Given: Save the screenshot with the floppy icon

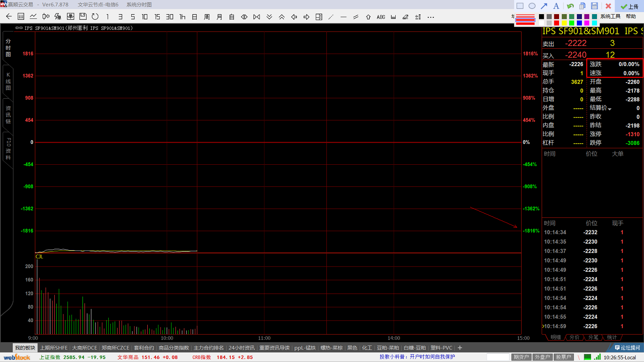Looking at the screenshot, I should (594, 6).
